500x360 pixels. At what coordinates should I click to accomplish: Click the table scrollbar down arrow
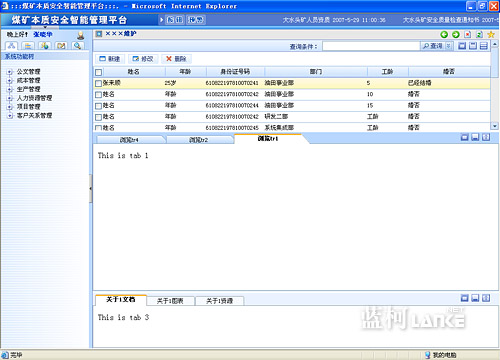click(x=495, y=126)
